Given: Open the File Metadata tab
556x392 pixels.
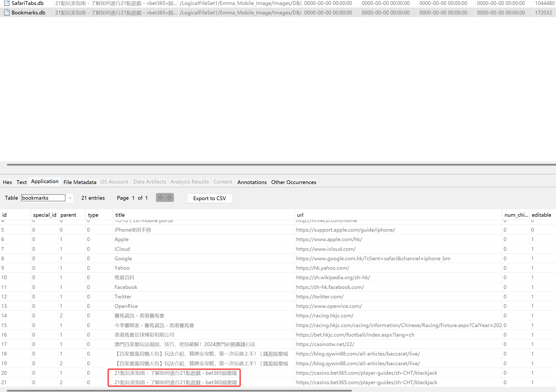Looking at the screenshot, I should [80, 182].
